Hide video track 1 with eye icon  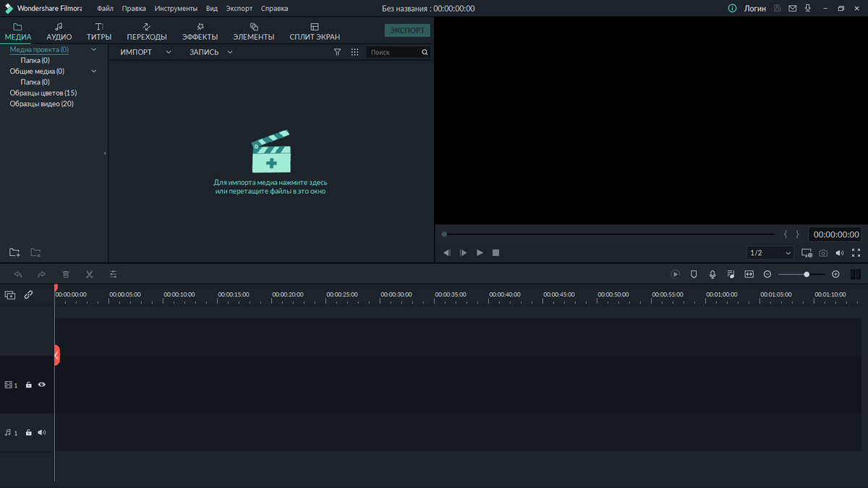click(x=42, y=385)
